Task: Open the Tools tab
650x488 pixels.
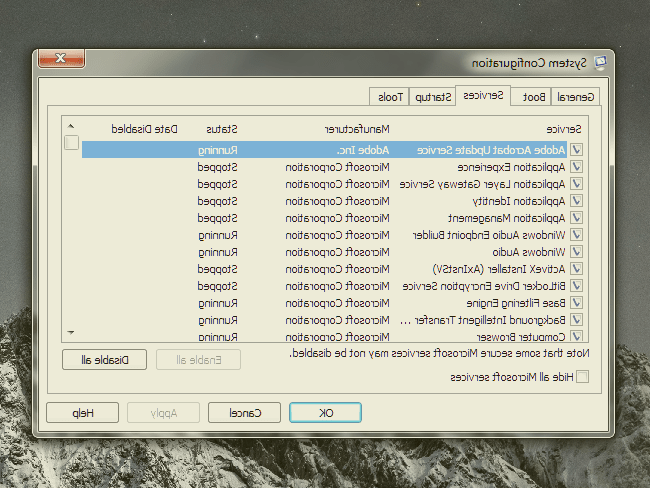Action: (388, 97)
